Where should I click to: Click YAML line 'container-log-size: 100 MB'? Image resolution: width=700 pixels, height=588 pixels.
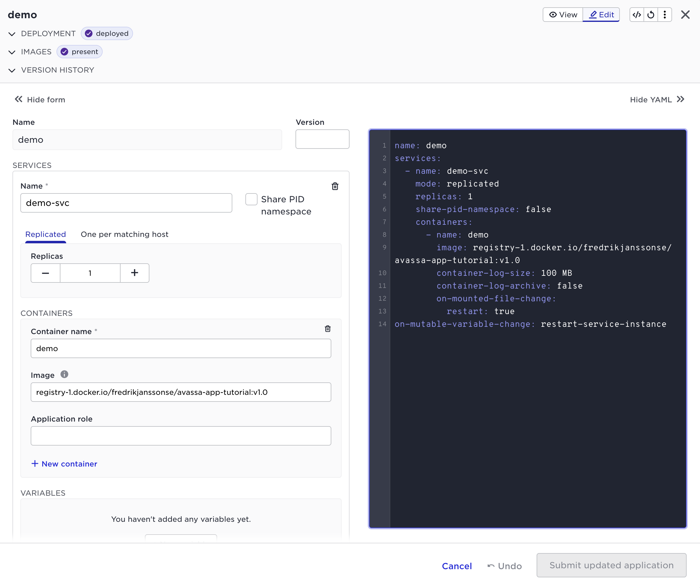[504, 273]
